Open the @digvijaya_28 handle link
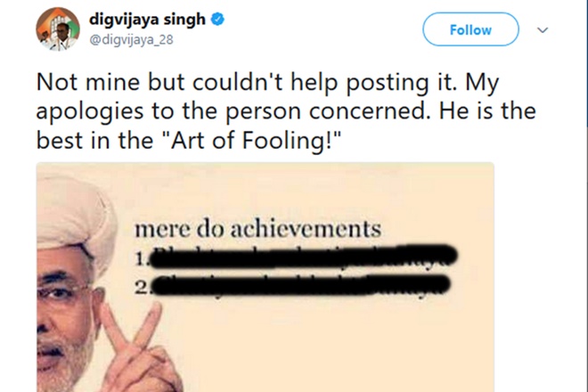 point(127,38)
